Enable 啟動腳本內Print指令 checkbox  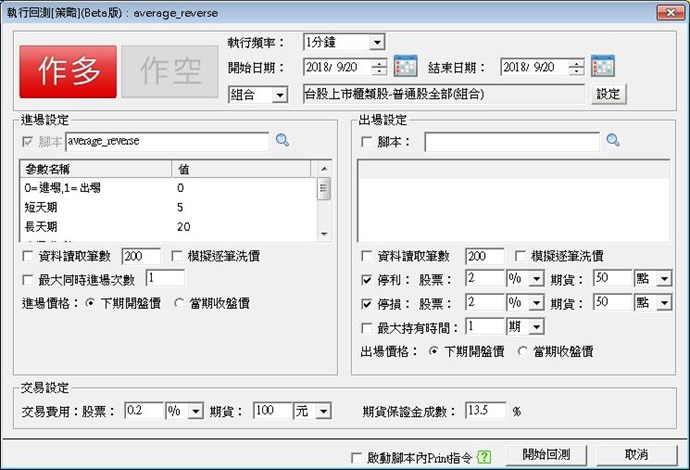pyautogui.click(x=357, y=456)
